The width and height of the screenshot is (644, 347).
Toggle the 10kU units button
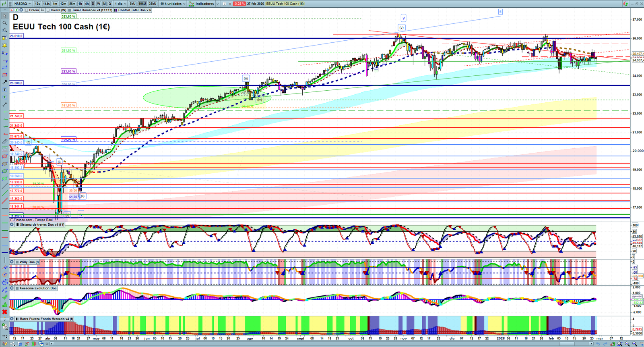pyautogui.click(x=142, y=4)
